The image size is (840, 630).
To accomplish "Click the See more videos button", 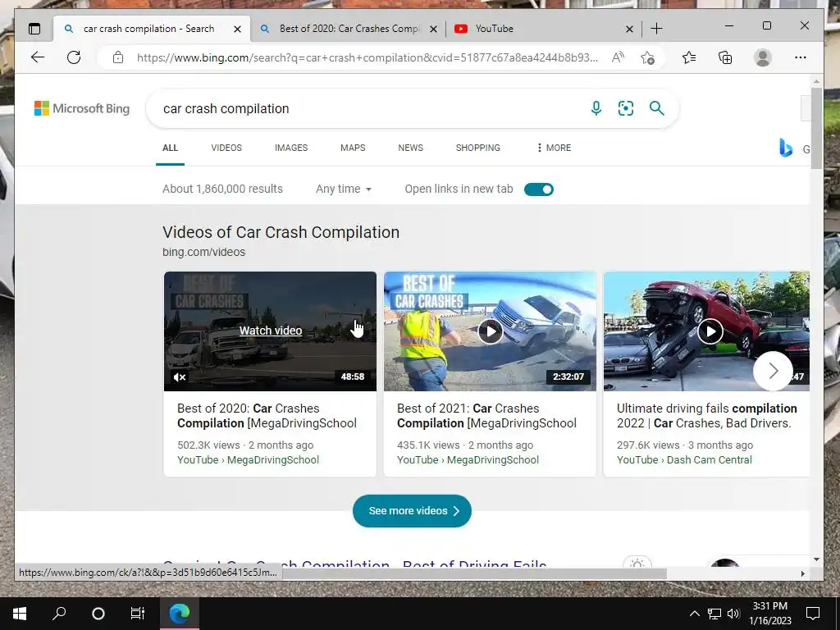I will click(x=412, y=511).
